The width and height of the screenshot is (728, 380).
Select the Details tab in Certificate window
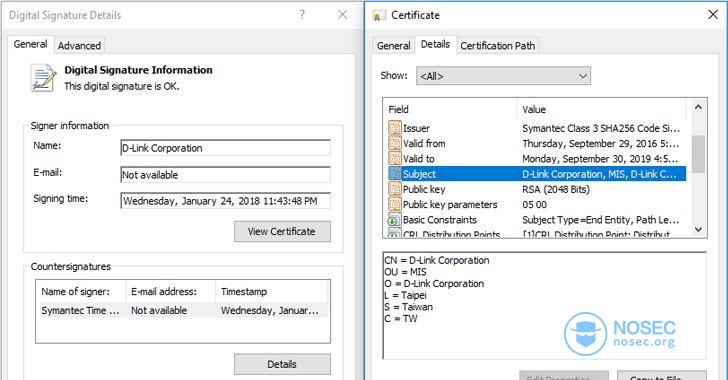436,44
